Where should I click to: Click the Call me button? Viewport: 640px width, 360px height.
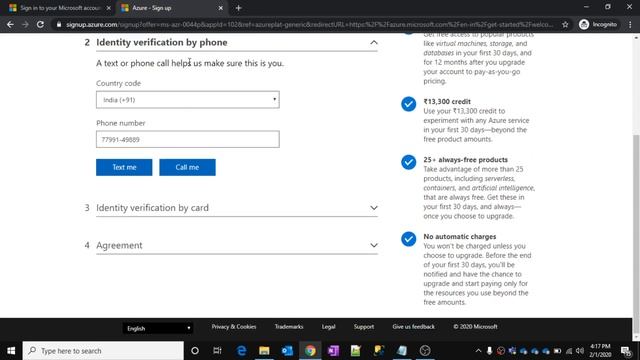point(187,167)
